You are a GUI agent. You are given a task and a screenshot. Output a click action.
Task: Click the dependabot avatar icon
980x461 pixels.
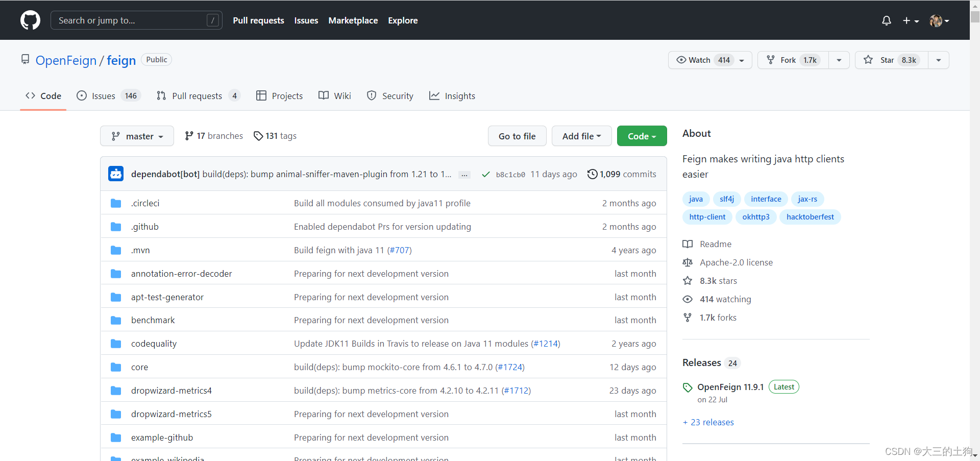point(116,174)
